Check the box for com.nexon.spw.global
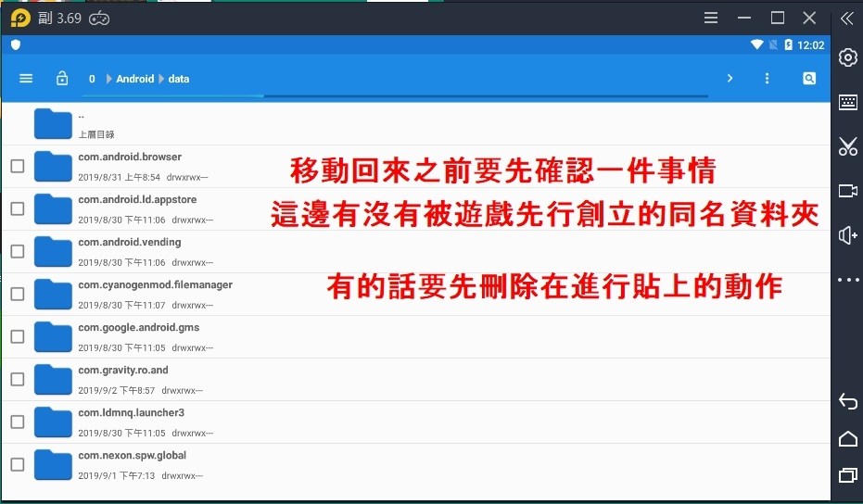 click(18, 464)
